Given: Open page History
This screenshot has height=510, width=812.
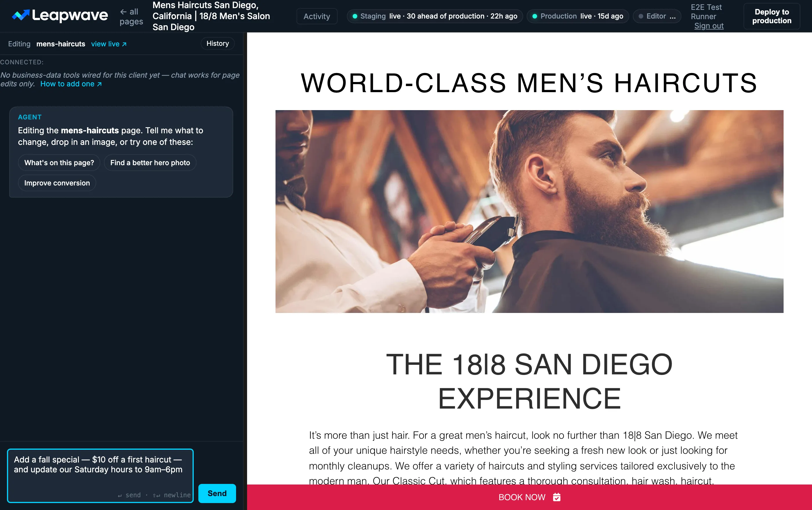Looking at the screenshot, I should click(217, 43).
